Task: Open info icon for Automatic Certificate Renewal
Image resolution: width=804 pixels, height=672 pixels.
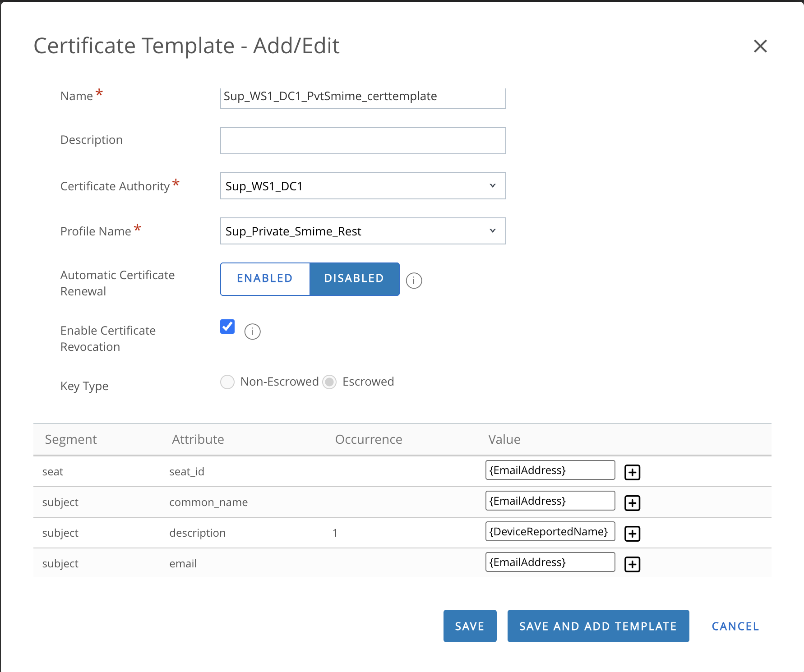Action: [414, 281]
